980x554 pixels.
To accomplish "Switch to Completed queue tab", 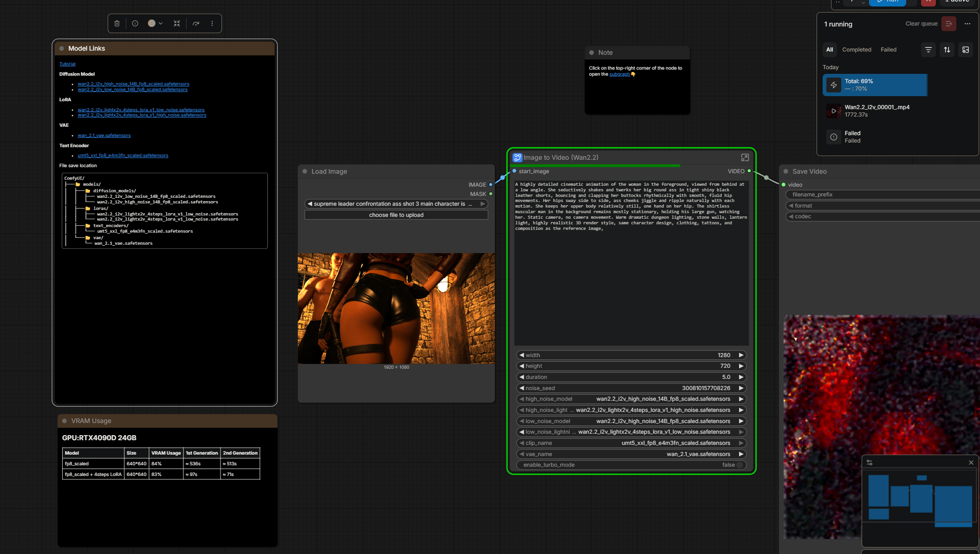I will coord(857,50).
